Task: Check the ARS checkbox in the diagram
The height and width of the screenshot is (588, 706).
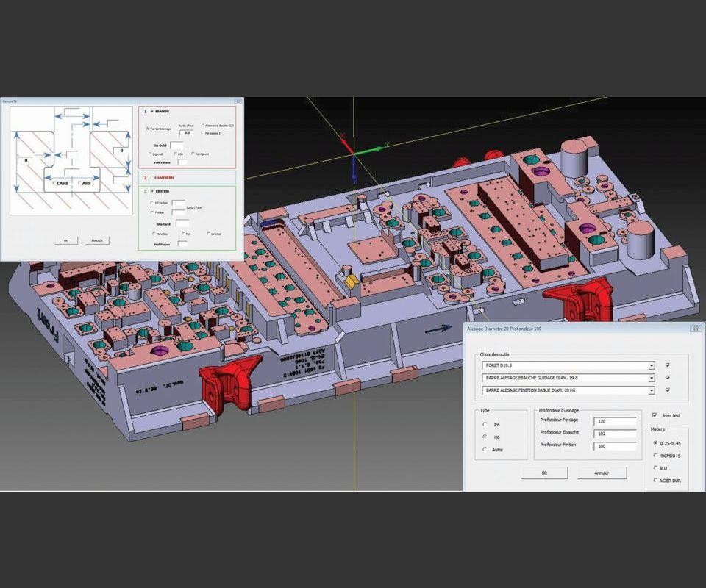Action: [79, 183]
